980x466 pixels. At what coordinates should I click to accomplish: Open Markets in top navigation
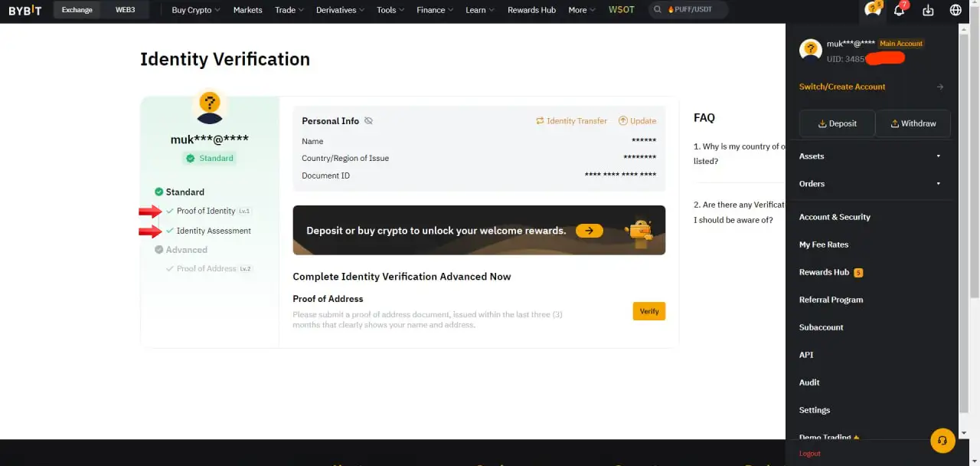[247, 10]
